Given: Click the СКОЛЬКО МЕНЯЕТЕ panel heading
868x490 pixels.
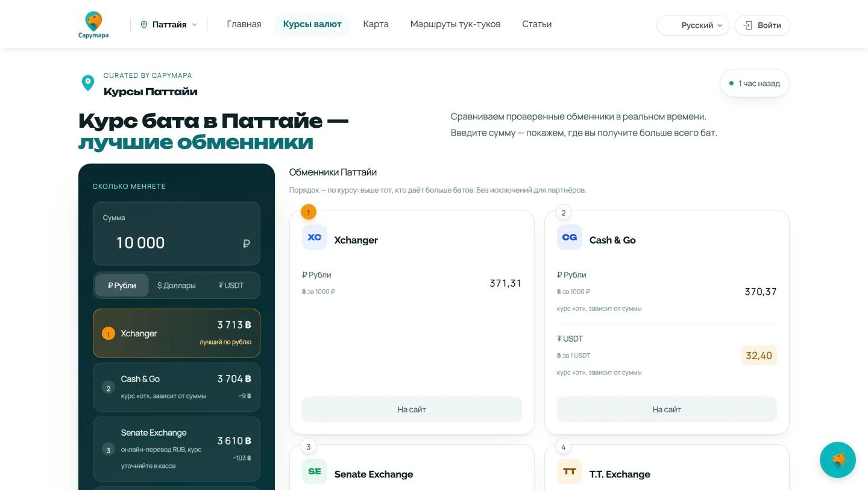Looking at the screenshot, I should coord(129,186).
